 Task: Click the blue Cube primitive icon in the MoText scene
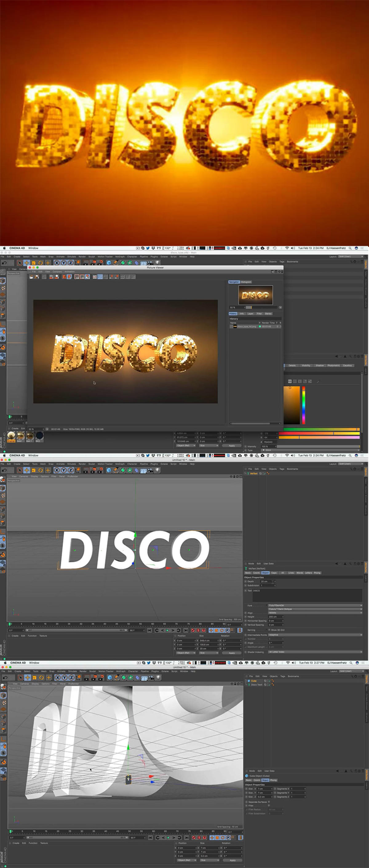click(109, 470)
